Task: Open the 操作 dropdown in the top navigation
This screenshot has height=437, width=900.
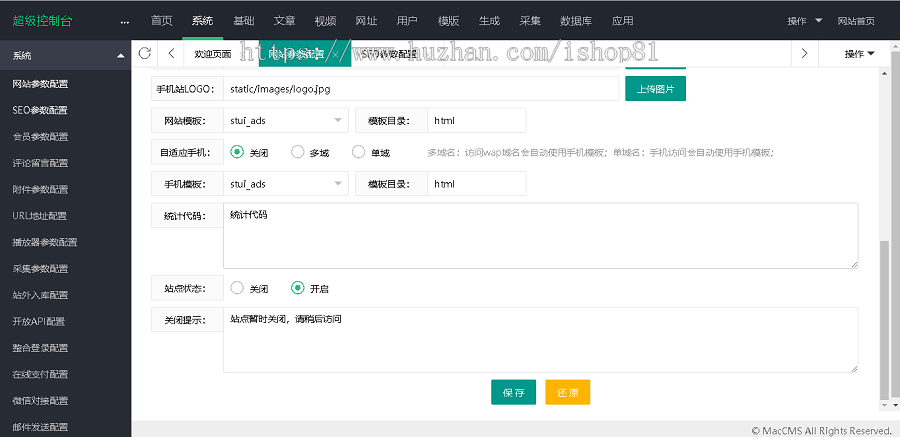Action: pos(805,21)
